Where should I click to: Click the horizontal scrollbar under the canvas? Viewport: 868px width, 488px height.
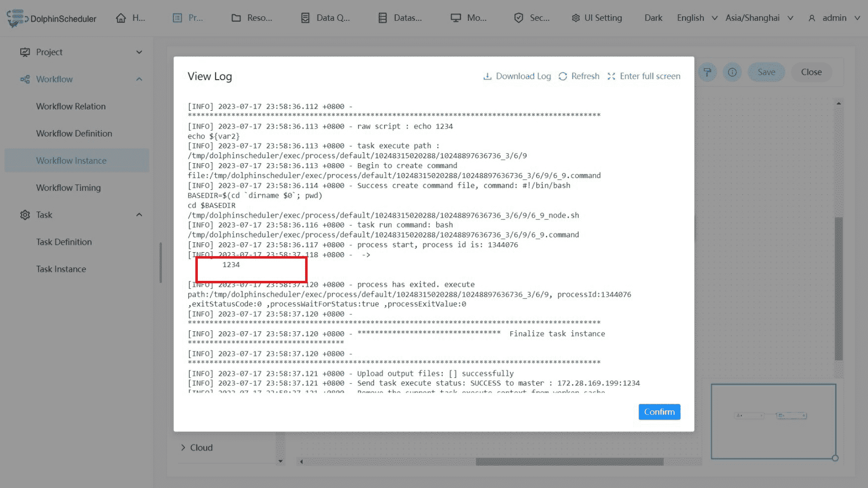(569, 462)
